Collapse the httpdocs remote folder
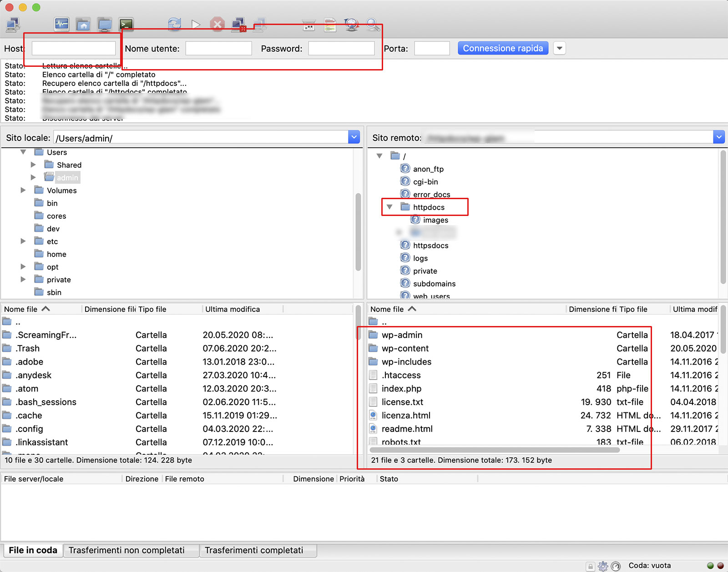This screenshot has width=728, height=572. 389,207
